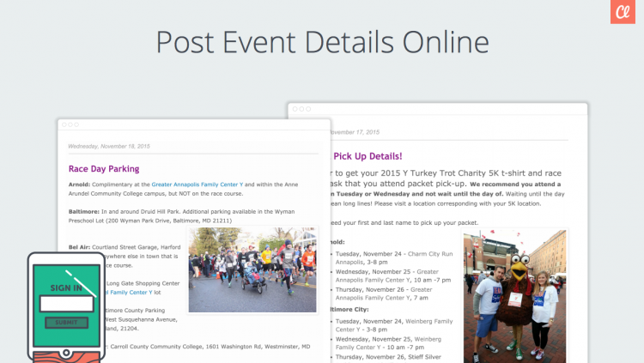Click the 'Bel Air:' parking label
The width and height of the screenshot is (644, 363).
pyautogui.click(x=79, y=247)
